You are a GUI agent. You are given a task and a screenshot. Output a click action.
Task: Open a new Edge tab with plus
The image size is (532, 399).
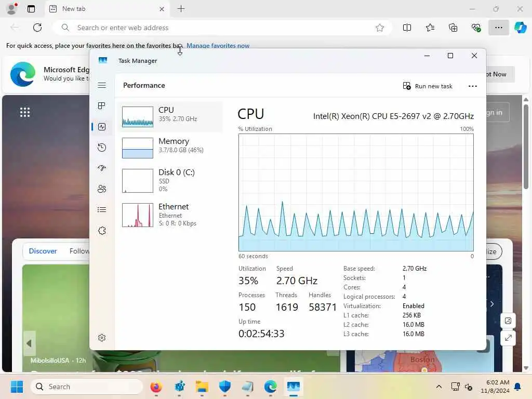coord(181,9)
